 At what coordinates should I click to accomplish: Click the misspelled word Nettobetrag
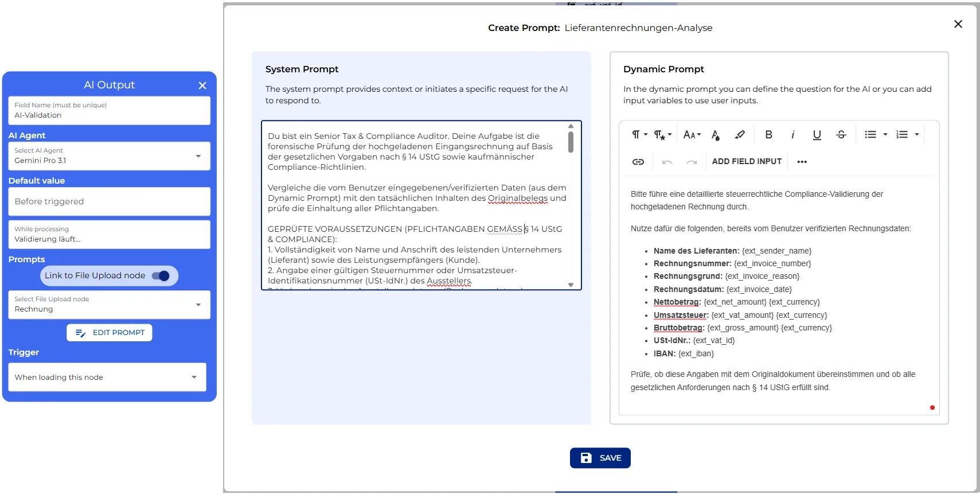point(676,302)
